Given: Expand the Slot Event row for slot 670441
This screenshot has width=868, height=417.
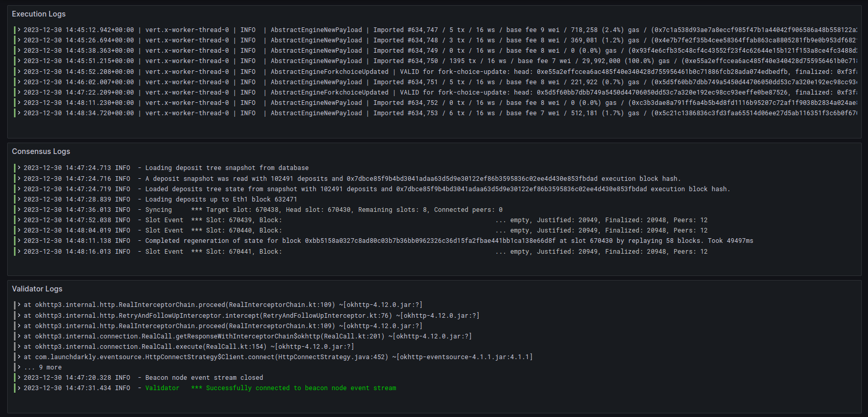Looking at the screenshot, I should click(x=19, y=252).
